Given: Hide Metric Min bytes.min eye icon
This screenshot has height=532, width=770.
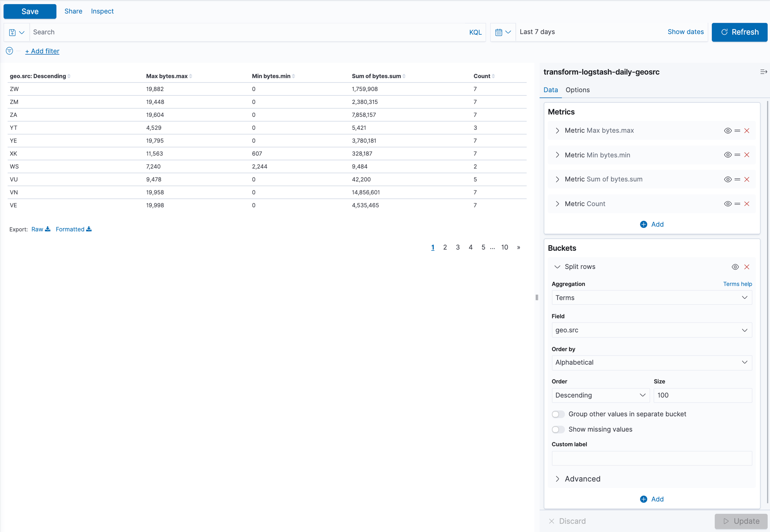Looking at the screenshot, I should point(728,155).
